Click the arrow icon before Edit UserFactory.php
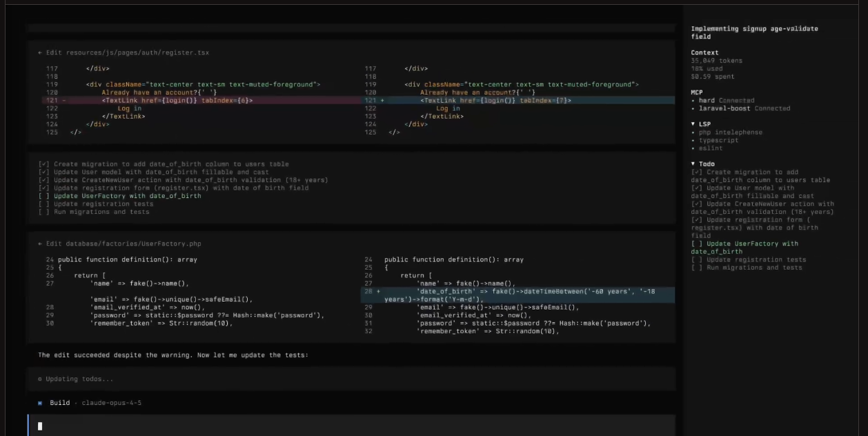 coord(40,244)
